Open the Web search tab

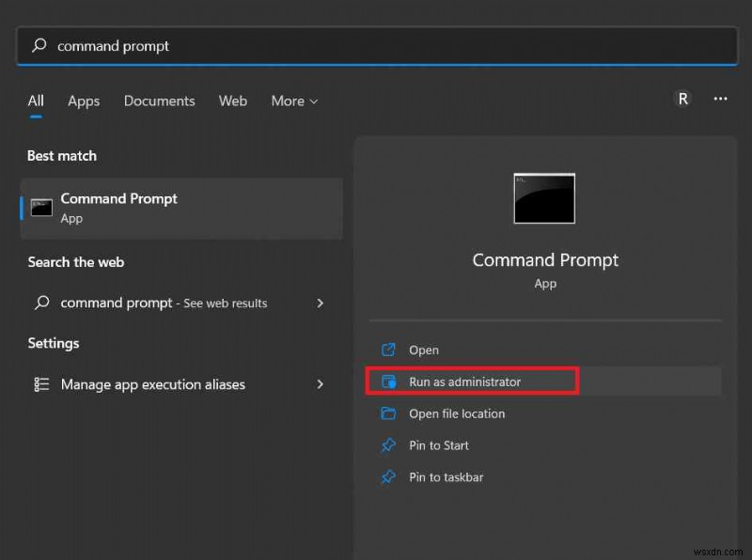232,101
